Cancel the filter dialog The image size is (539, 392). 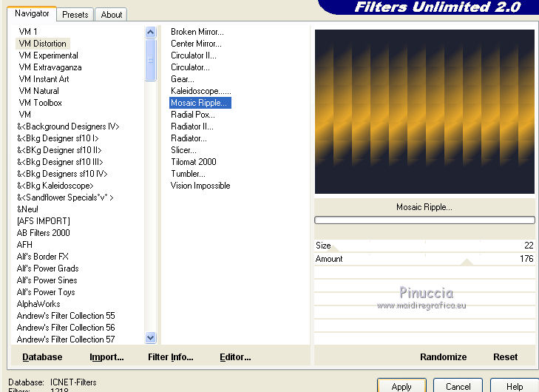click(458, 387)
